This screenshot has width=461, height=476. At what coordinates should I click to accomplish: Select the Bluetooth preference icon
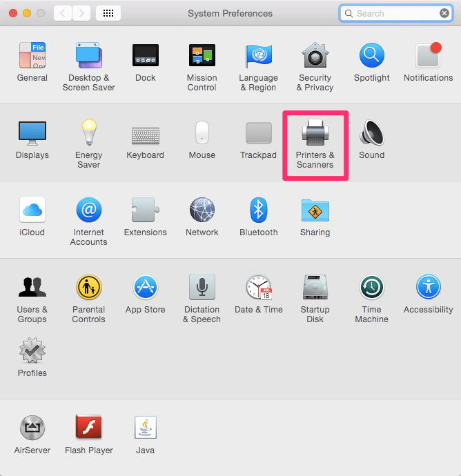(258, 211)
